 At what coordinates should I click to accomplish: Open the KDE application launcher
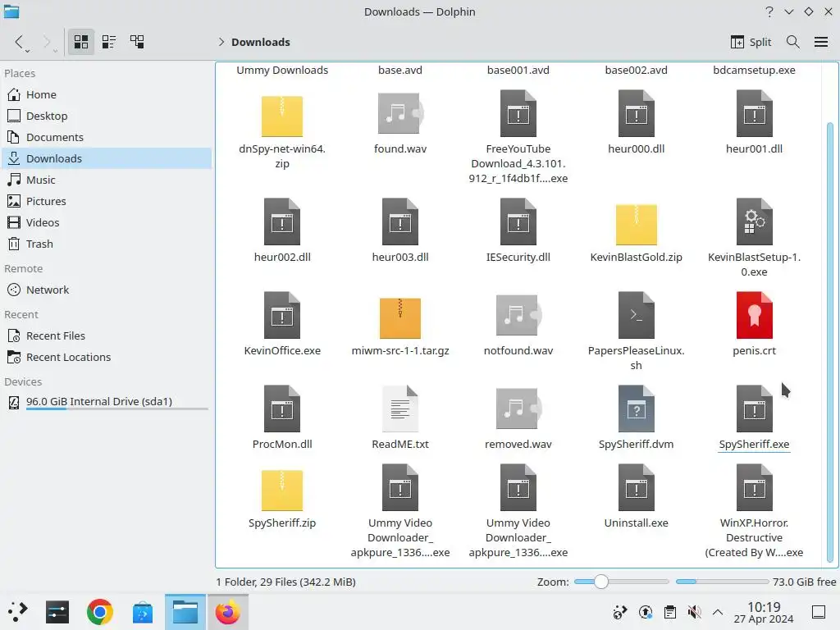click(16, 612)
